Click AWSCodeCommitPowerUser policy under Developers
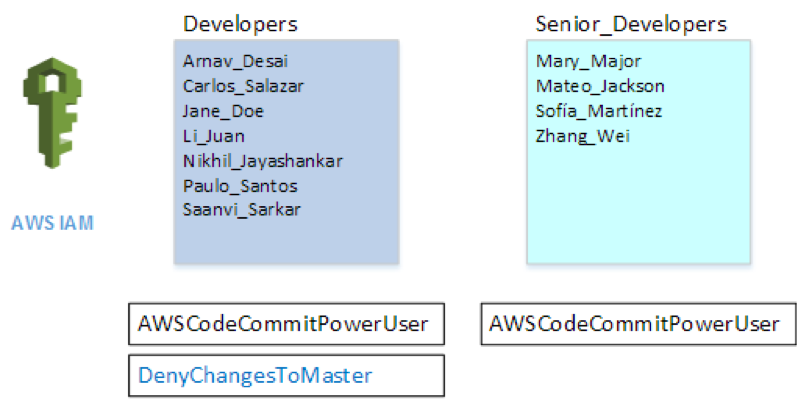The width and height of the screenshot is (797, 402). [284, 324]
